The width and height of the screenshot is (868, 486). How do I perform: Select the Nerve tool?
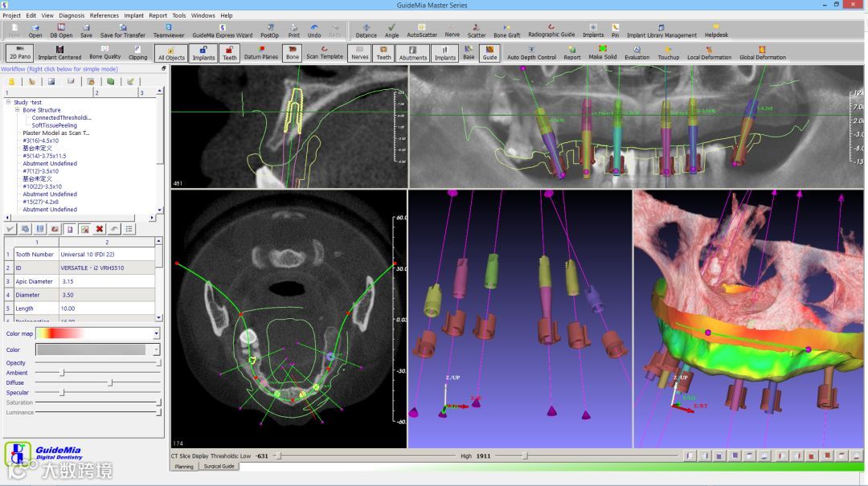(x=452, y=31)
